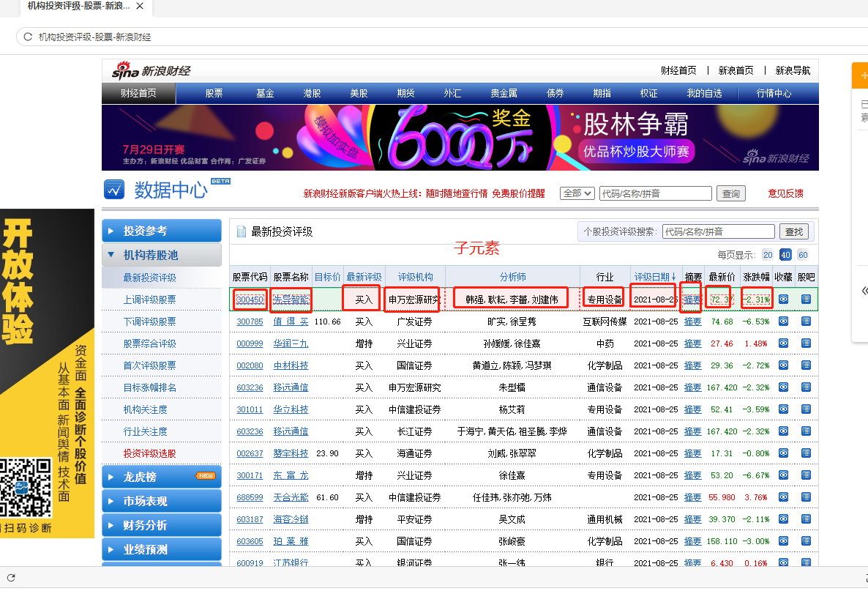Click favorite icon in 300450 first row

tap(783, 299)
